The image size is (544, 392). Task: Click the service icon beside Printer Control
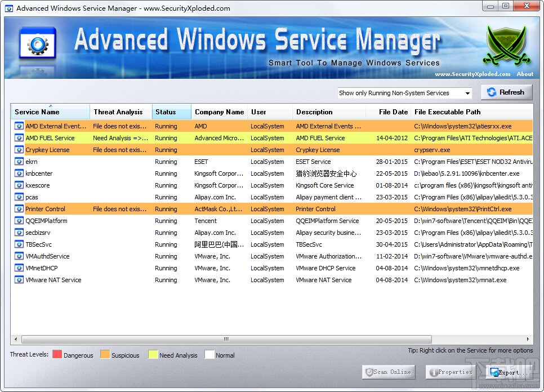pyautogui.click(x=19, y=208)
